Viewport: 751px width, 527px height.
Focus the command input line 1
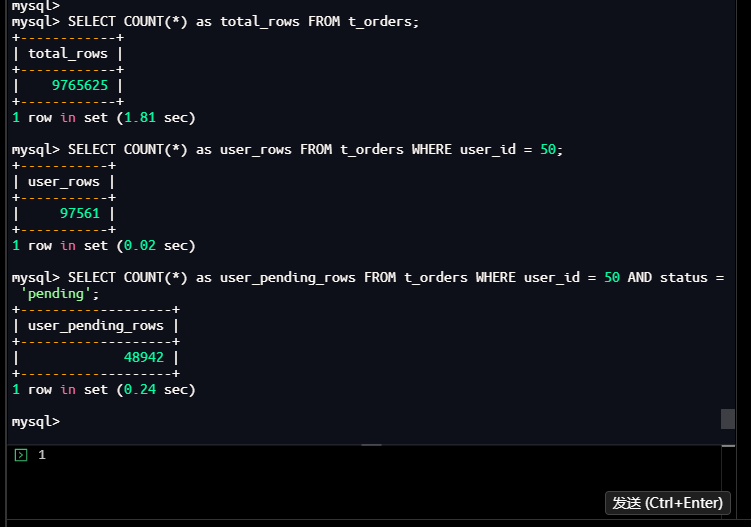pos(364,455)
